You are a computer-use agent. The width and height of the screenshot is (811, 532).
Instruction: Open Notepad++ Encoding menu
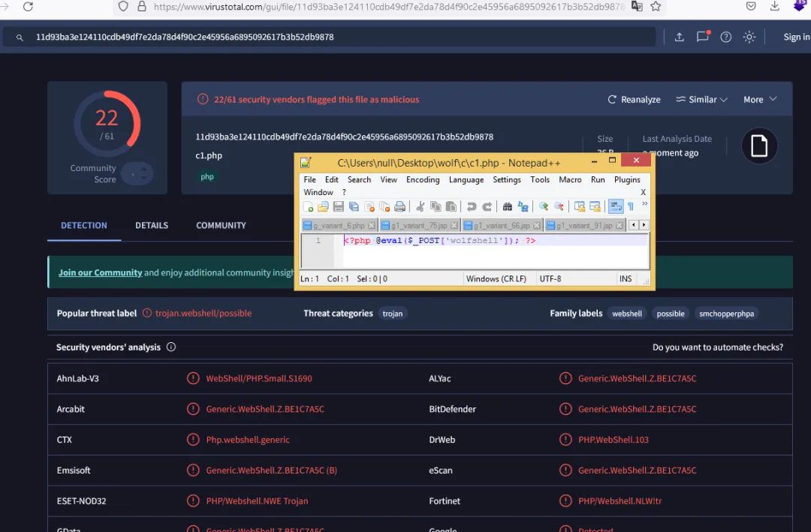[423, 179]
